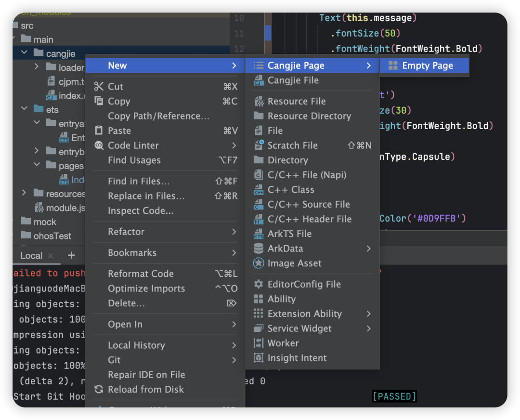Expand the resources folder node
The width and height of the screenshot is (520, 420).
[24, 194]
